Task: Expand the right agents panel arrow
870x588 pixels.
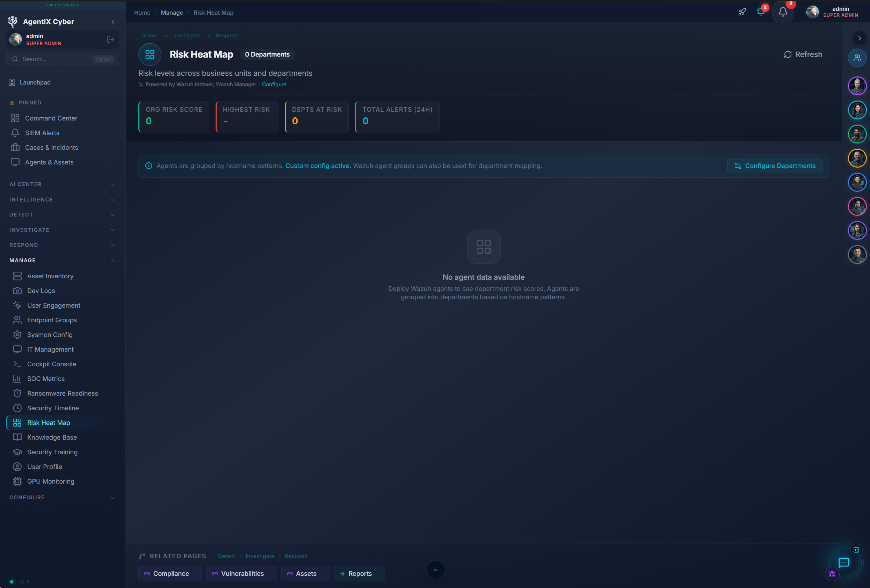Action: [x=859, y=38]
